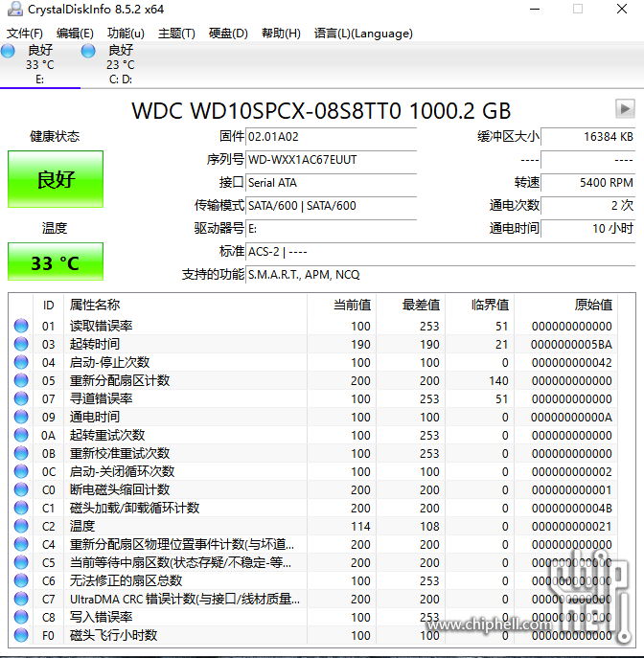Click the 接口 field showing Serial ATA

(331, 183)
